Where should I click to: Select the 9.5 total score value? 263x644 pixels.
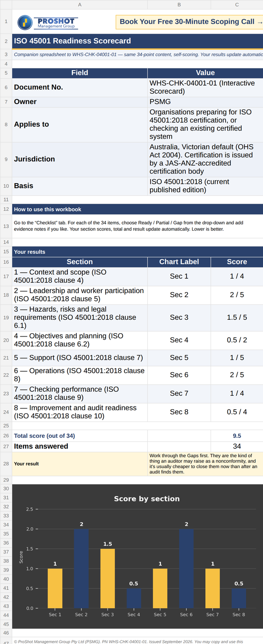(237, 436)
